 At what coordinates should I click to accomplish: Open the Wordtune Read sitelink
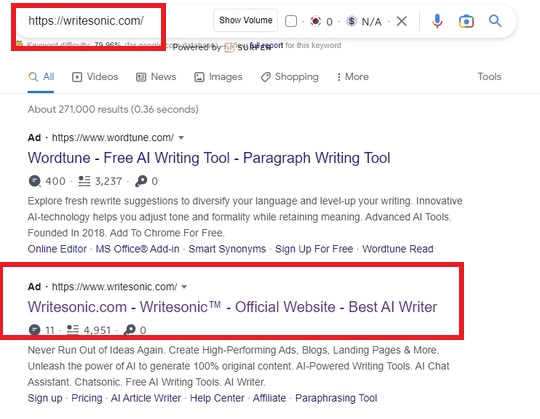click(398, 249)
